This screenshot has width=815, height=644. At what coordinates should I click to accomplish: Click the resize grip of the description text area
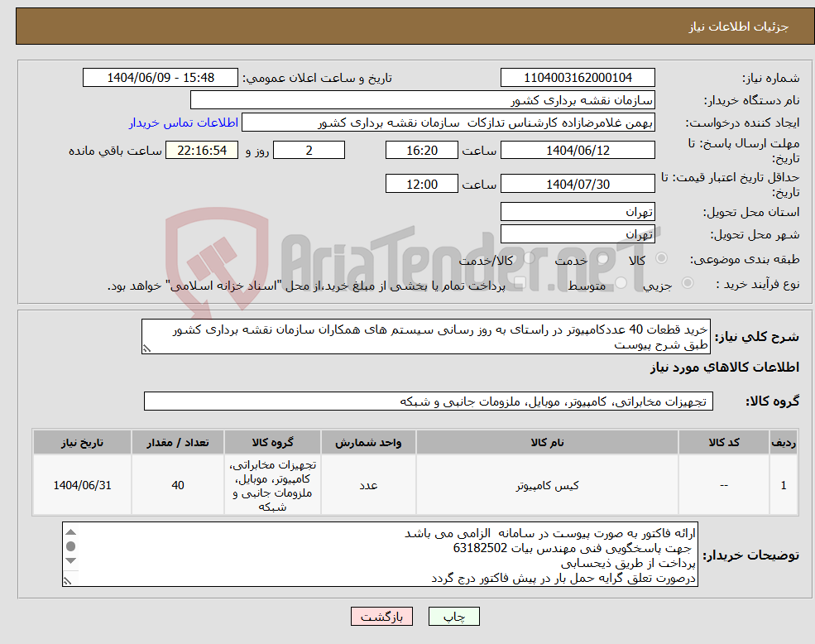pos(68,580)
